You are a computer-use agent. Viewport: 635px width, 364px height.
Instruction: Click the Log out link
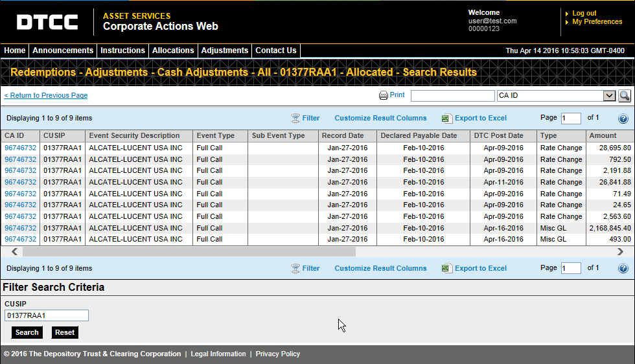click(x=584, y=14)
